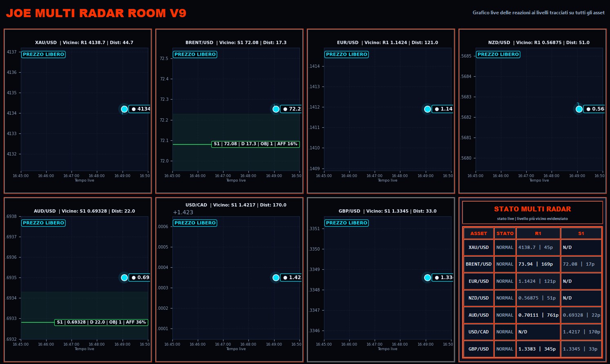Click the stato live livello più vicino caption
The image size is (610, 364).
click(532, 219)
